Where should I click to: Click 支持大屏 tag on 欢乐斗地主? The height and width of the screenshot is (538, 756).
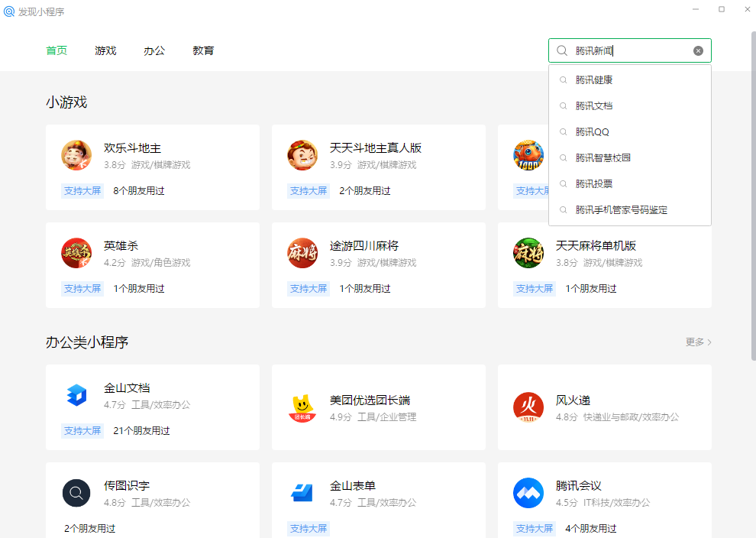pos(82,191)
